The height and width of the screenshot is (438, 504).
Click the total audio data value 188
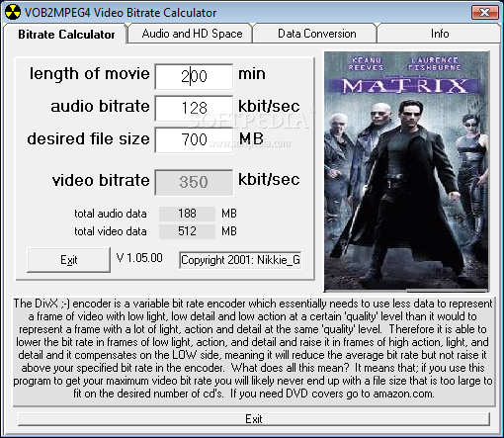(x=187, y=214)
